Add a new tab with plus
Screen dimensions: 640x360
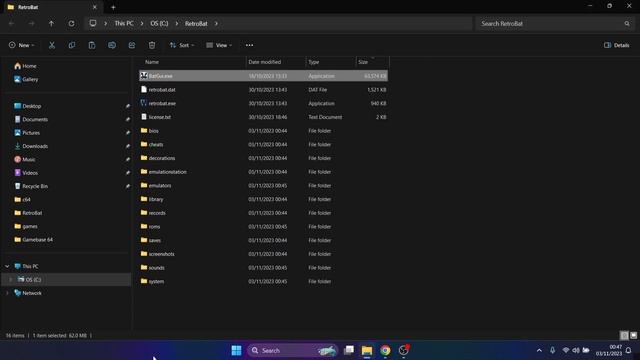click(x=113, y=7)
